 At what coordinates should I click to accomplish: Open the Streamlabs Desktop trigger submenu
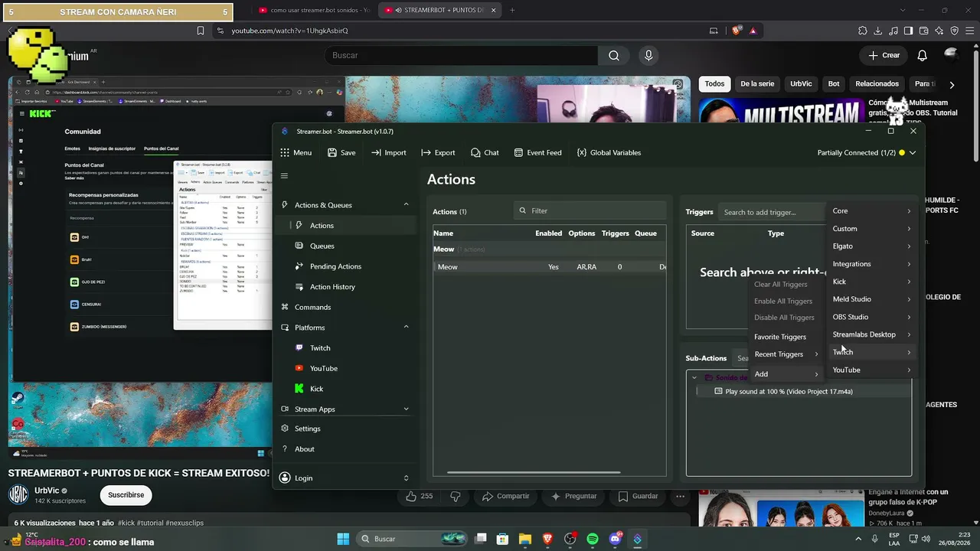pyautogui.click(x=872, y=334)
